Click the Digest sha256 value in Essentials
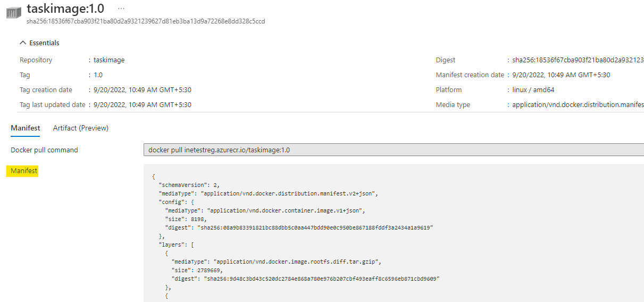This screenshot has height=302, width=644. point(578,60)
